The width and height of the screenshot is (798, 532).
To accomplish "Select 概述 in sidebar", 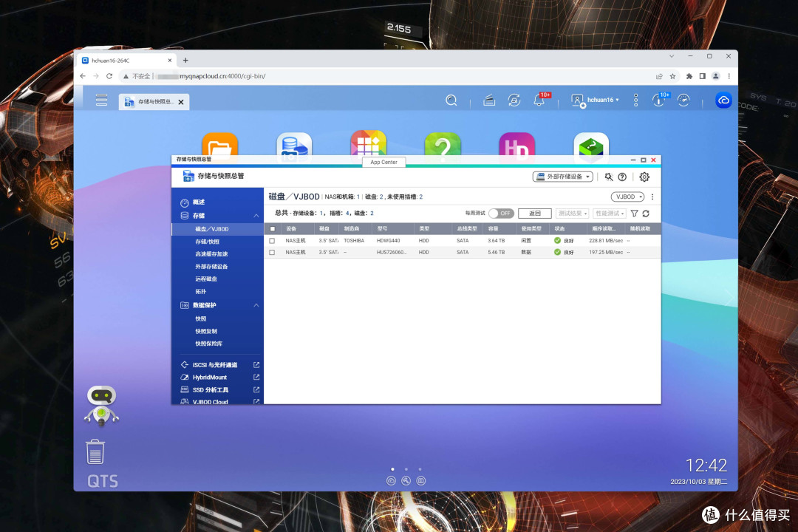I will click(x=199, y=202).
